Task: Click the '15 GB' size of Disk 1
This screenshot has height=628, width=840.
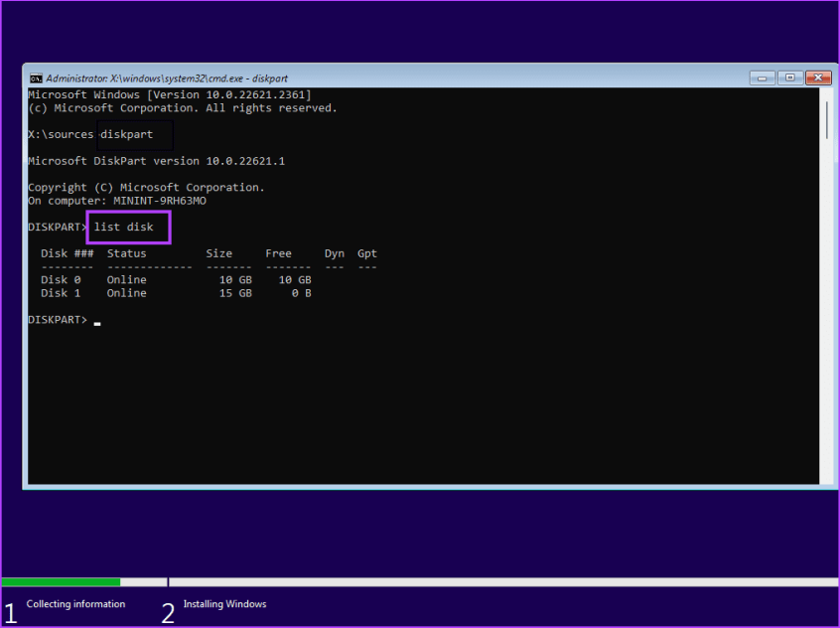Action: coord(235,293)
